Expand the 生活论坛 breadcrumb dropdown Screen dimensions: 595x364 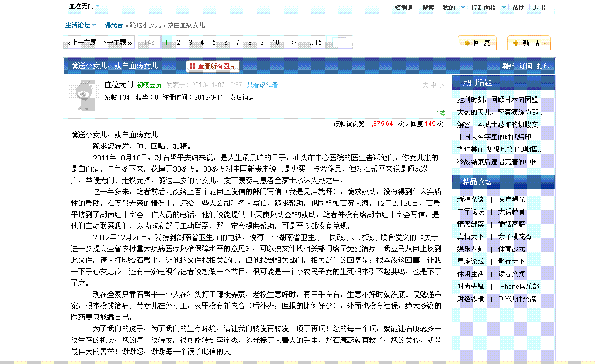pos(94,25)
